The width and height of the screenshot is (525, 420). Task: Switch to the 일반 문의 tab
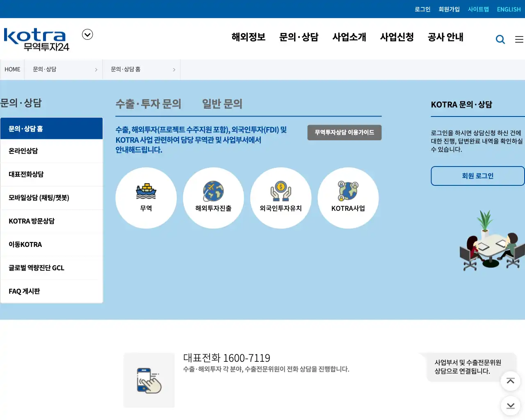coord(221,104)
